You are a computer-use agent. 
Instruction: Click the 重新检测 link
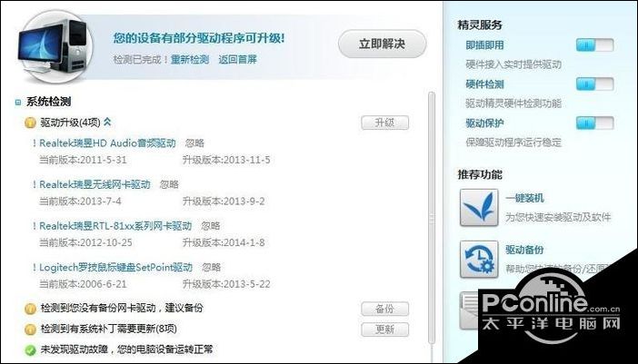point(190,60)
